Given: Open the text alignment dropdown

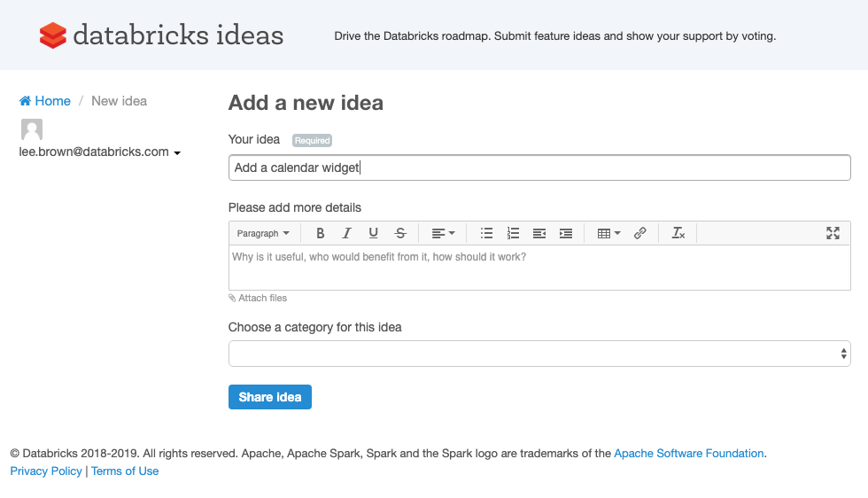Looking at the screenshot, I should point(443,233).
